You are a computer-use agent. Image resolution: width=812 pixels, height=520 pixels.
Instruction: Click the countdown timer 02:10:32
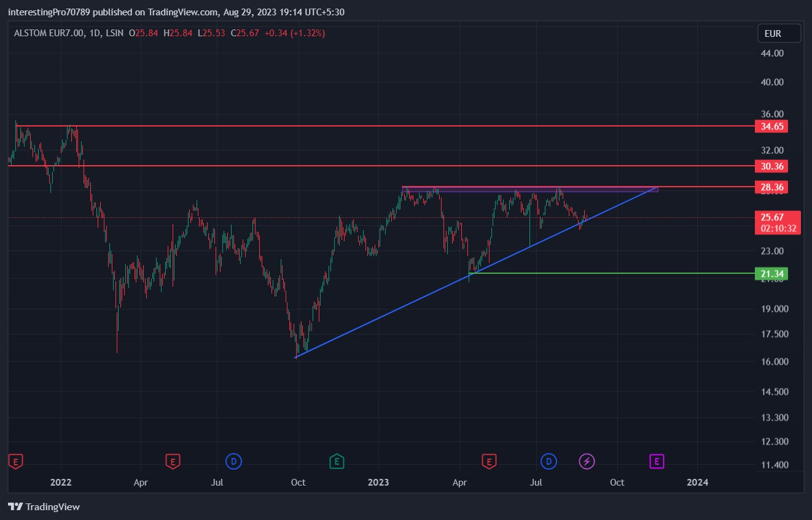(x=778, y=228)
